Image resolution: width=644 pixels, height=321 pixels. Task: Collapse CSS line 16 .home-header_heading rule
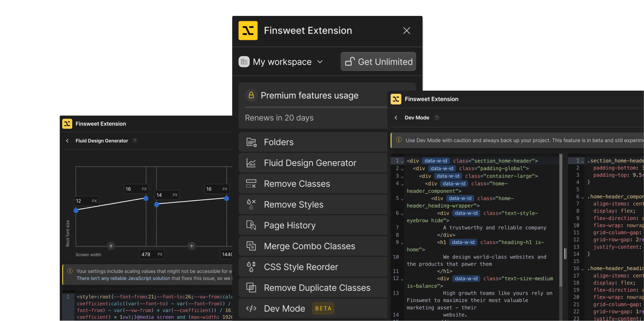[583, 269]
